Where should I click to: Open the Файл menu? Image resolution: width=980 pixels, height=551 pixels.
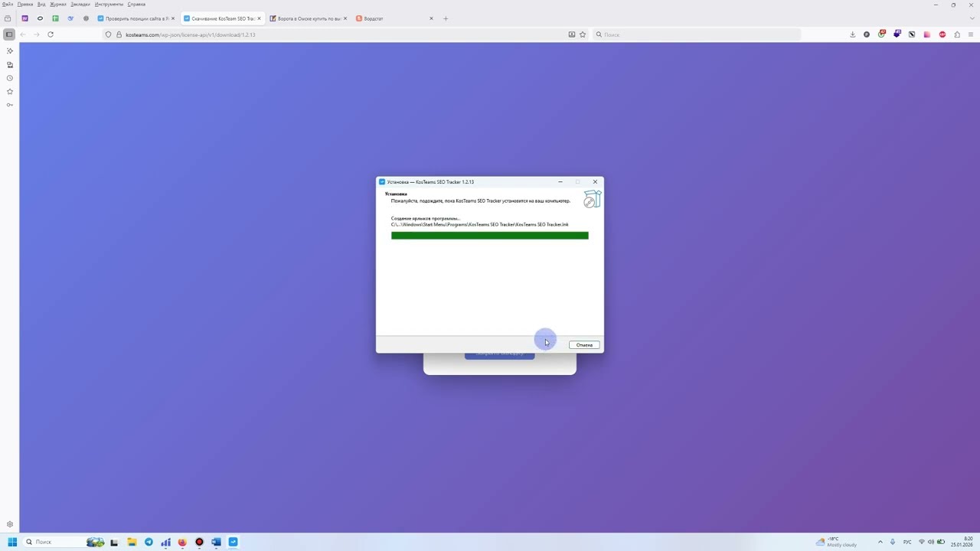click(x=8, y=5)
